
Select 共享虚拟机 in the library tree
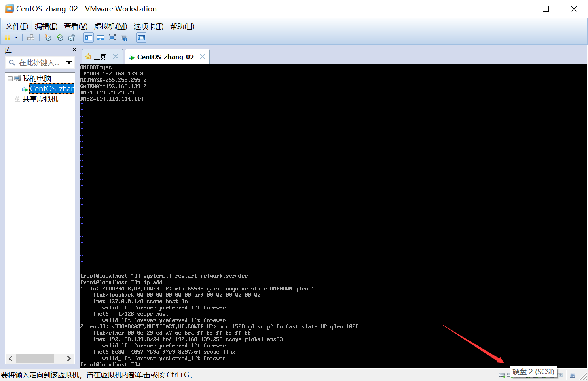(x=40, y=99)
